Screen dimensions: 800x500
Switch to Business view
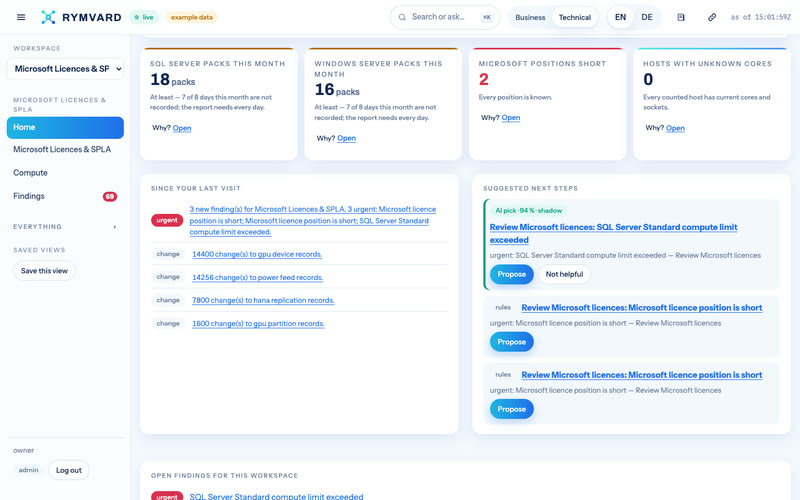coord(530,17)
